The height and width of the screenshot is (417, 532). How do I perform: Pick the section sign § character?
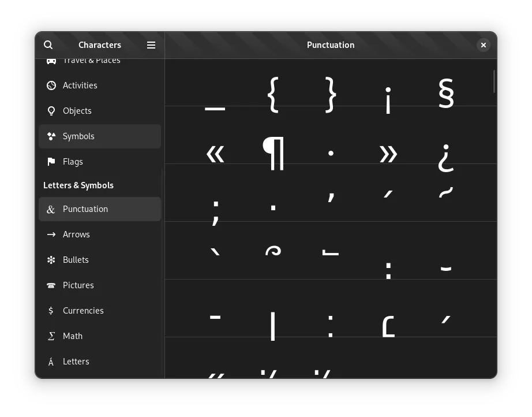(446, 94)
